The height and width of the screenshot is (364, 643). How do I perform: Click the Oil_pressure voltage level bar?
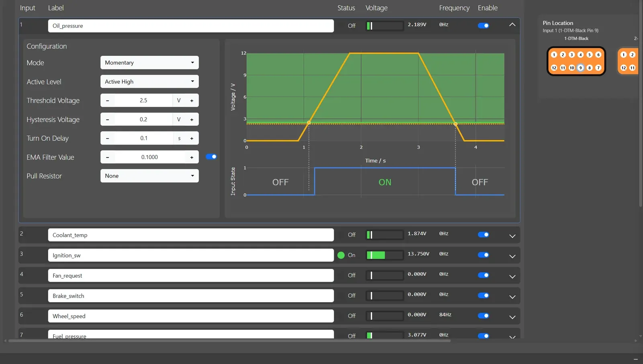(385, 26)
